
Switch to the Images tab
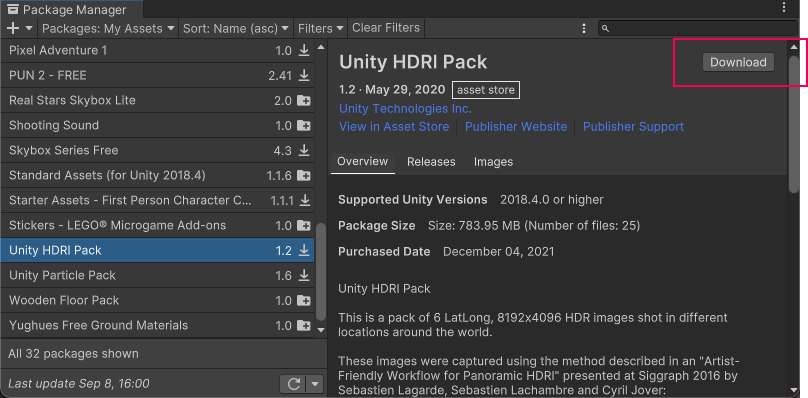coord(494,162)
